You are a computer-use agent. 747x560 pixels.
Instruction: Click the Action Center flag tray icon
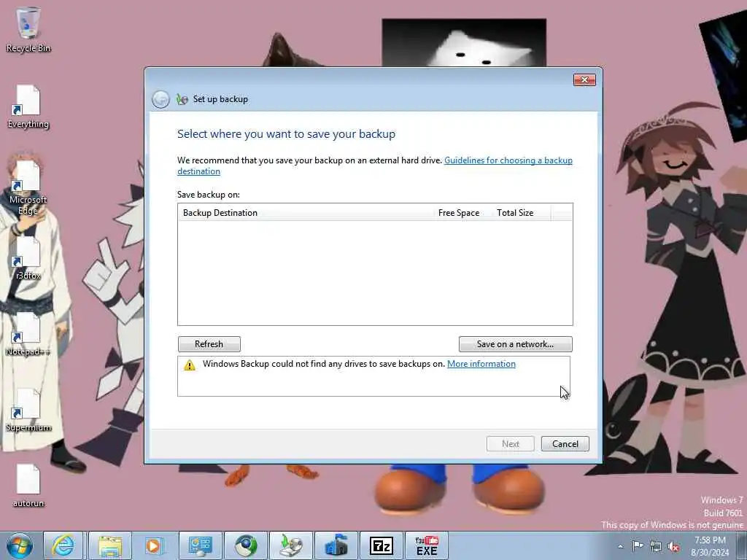click(638, 546)
